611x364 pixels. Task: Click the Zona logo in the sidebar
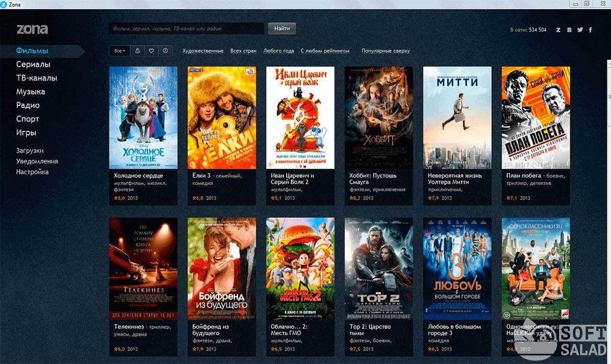pos(32,29)
